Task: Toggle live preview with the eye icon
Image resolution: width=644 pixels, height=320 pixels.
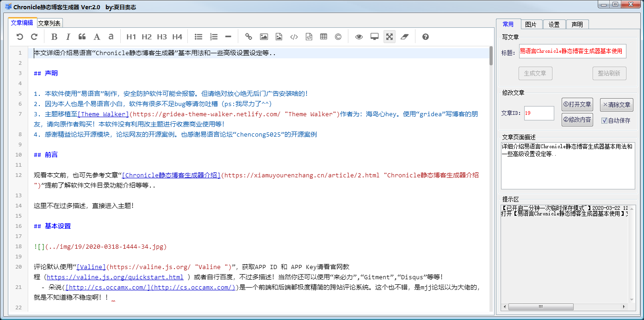Action: pos(359,37)
